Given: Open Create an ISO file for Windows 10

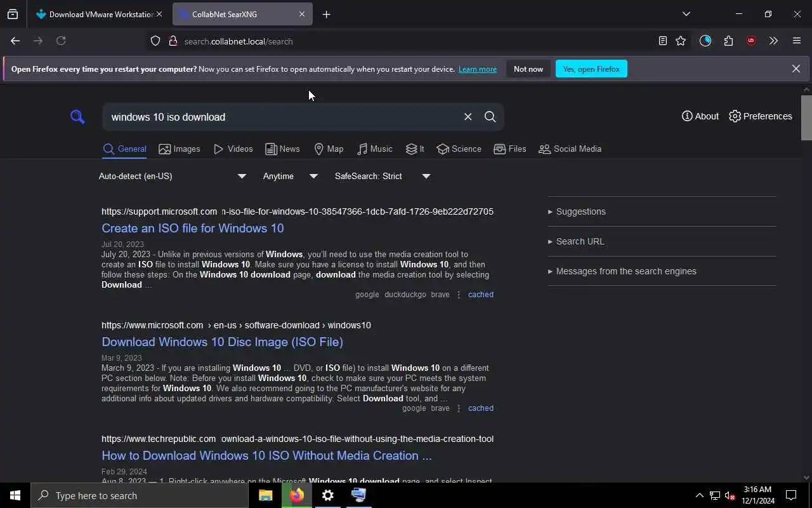Looking at the screenshot, I should tap(193, 228).
